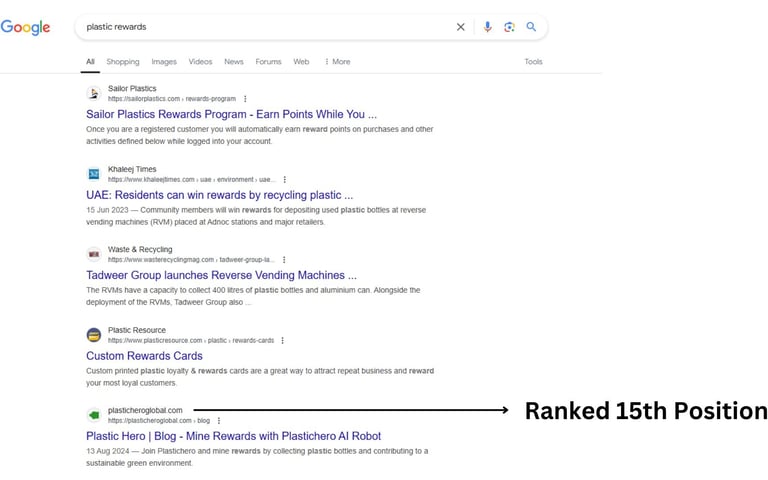Viewport: 768px width, 480px height.
Task: Click the magnifying glass search button
Action: click(531, 27)
